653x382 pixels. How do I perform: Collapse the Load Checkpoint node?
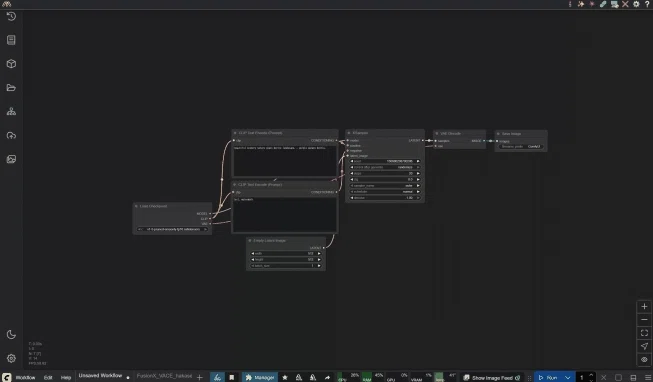point(136,206)
